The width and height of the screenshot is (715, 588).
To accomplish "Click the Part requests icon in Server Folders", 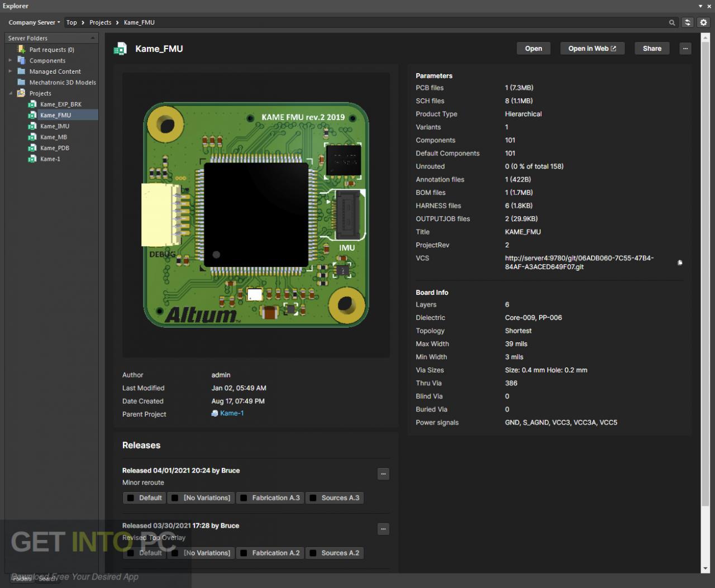I will point(21,49).
